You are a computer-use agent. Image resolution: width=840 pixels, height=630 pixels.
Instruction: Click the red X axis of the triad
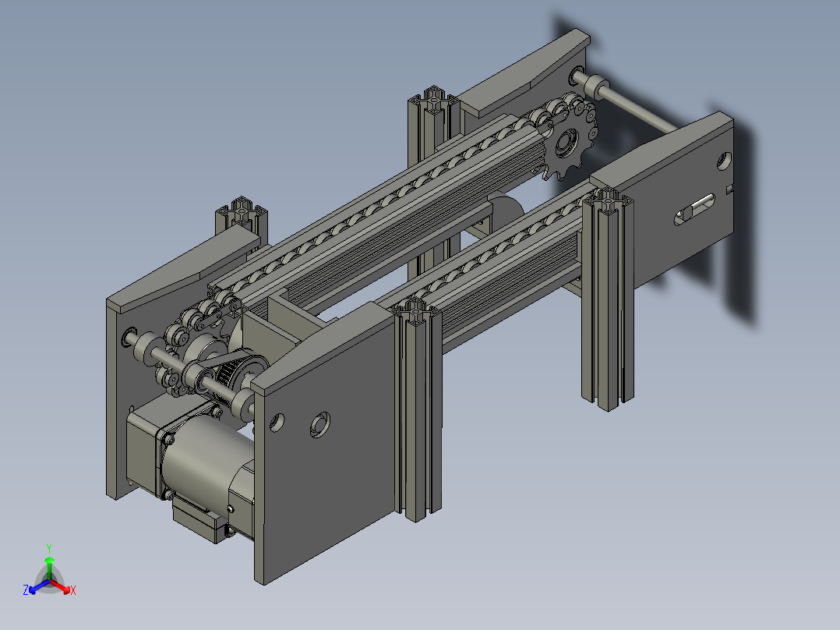(62, 586)
